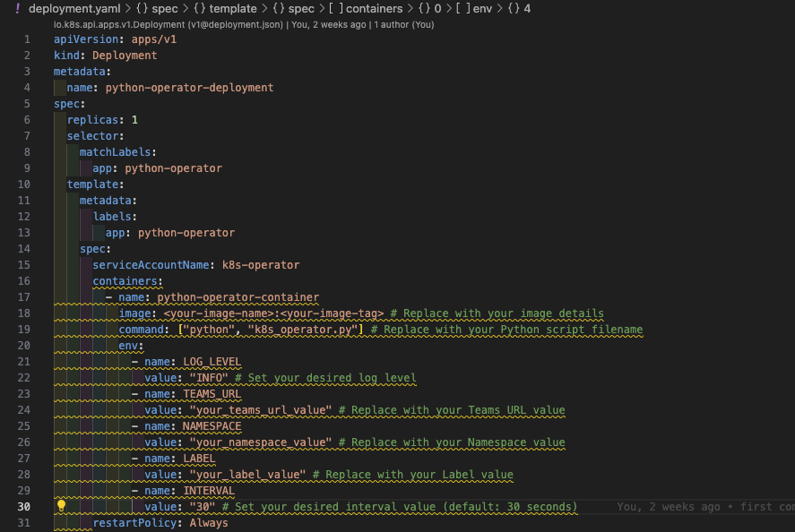The width and height of the screenshot is (795, 532).
Task: Open the deployment.yaml breadcrumb
Action: pos(74,9)
